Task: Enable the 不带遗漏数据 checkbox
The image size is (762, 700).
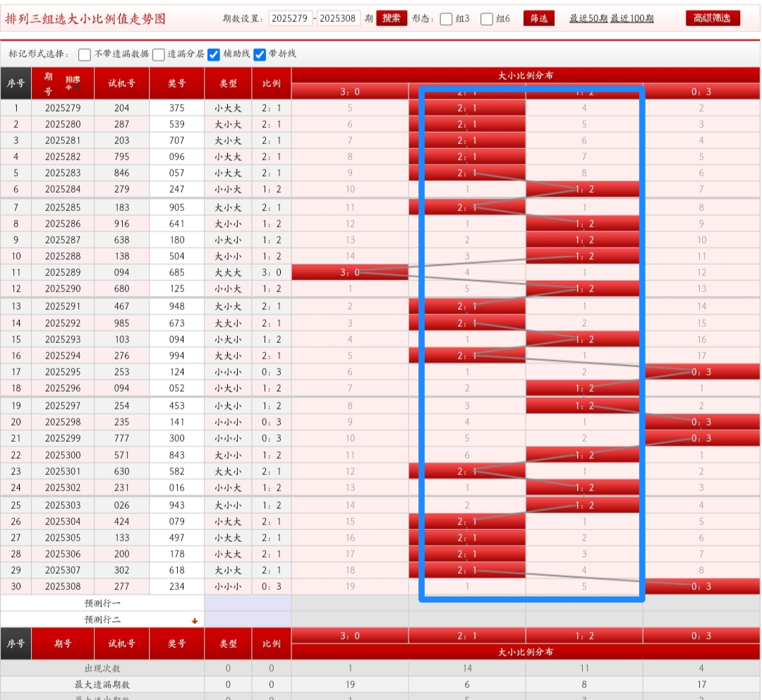Action: click(85, 54)
